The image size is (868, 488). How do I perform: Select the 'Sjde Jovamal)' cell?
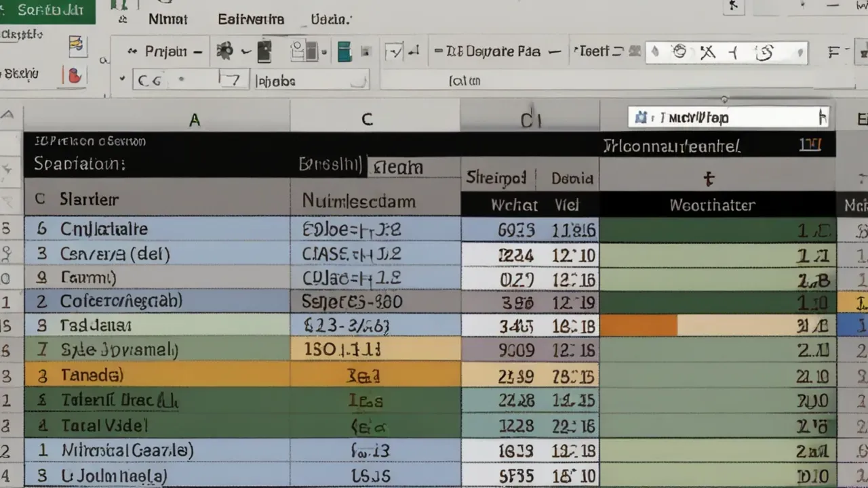[x=157, y=350]
